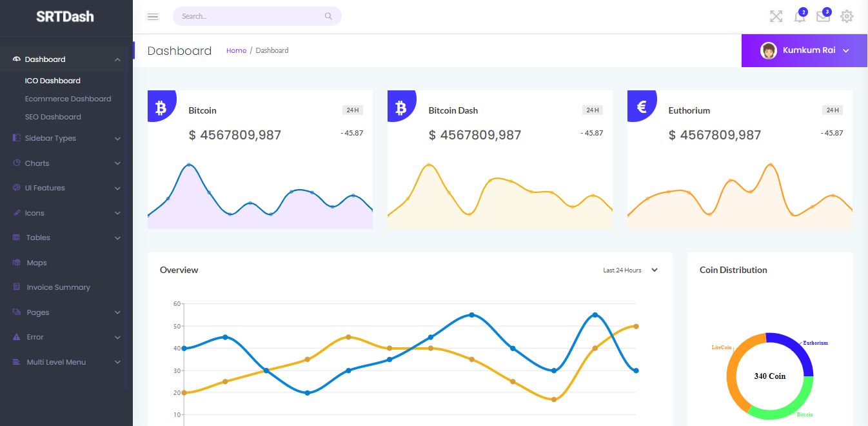
Task: Click the 'Coin Distribution' heading
Action: [x=733, y=270]
